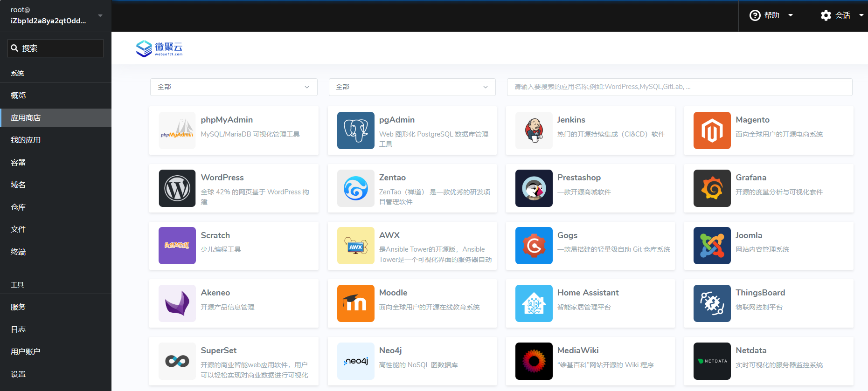
Task: Click the WordPress app icon
Action: coord(177,188)
